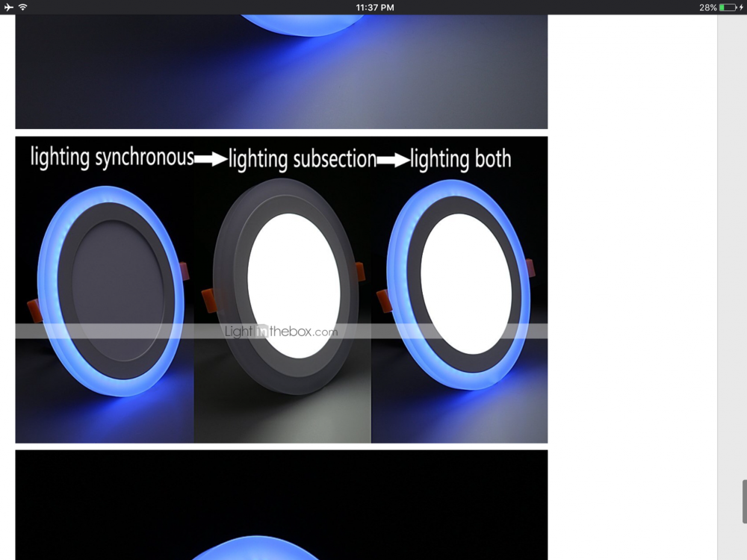Open the bottom black product image

[x=282, y=505]
